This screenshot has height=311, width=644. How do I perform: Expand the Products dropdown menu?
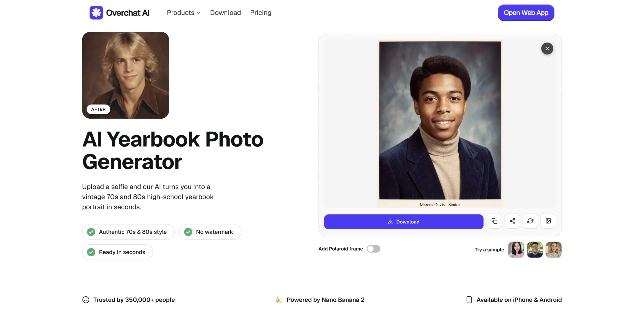tap(184, 12)
